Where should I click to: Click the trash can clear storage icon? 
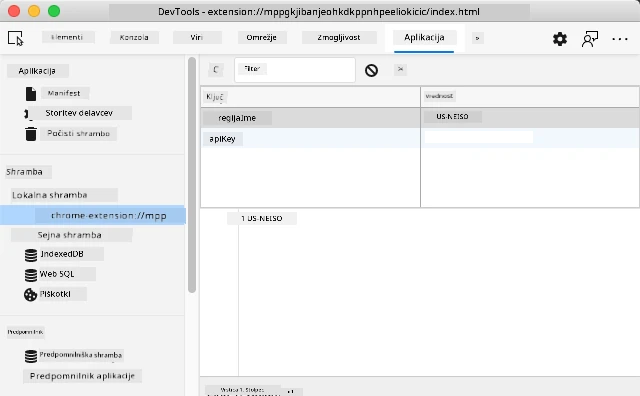(x=31, y=133)
